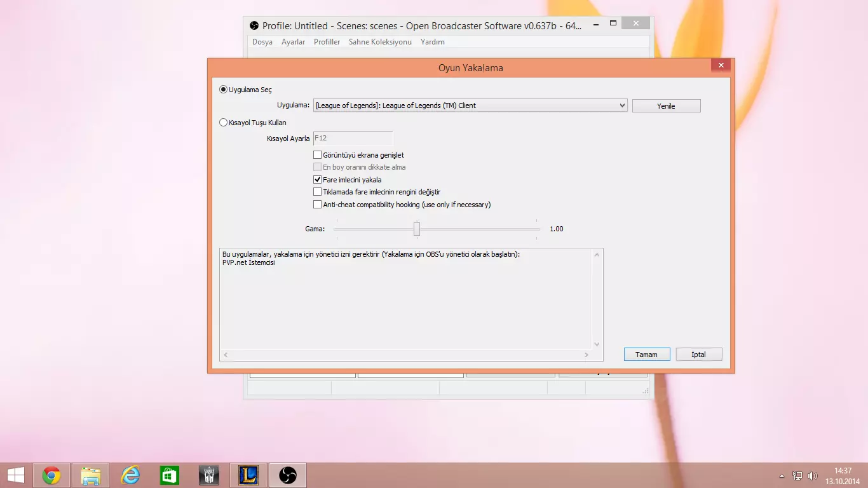The height and width of the screenshot is (488, 868).
Task: Show hidden system tray icons
Action: (x=782, y=475)
